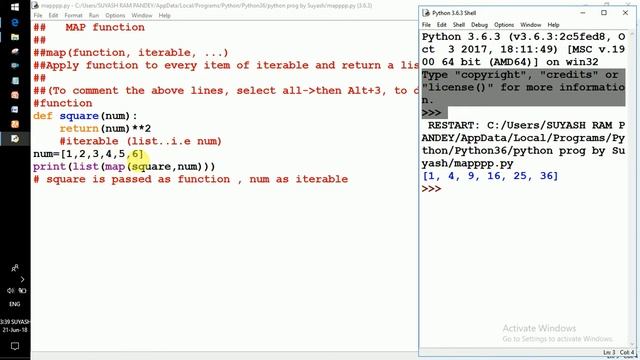Screen dimensions: 640x360
Task: Switch to the active Python IDLE taskbar icon
Action: point(15,139)
